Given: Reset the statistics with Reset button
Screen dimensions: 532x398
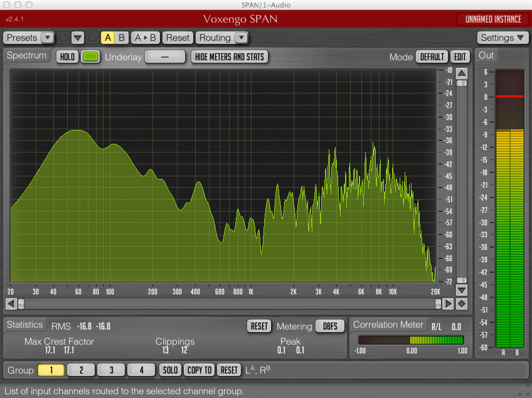Looking at the screenshot, I should pos(259,326).
